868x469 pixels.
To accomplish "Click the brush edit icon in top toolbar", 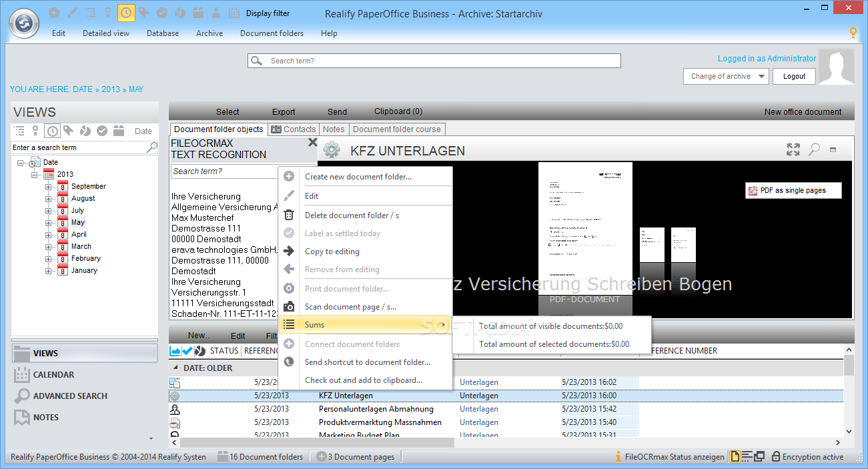I will point(72,13).
